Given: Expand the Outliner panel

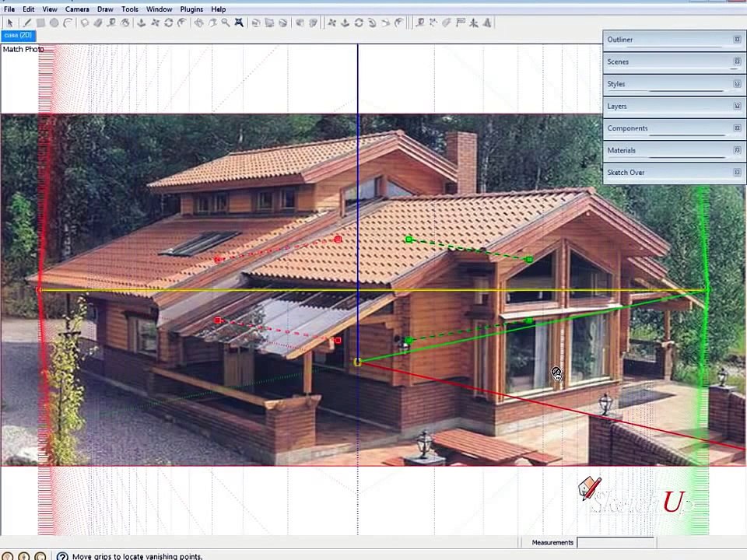Looking at the screenshot, I should (x=674, y=40).
